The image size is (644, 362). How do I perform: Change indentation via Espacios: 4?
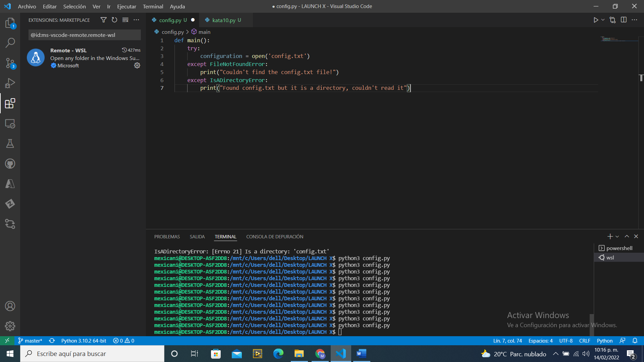pyautogui.click(x=540, y=341)
